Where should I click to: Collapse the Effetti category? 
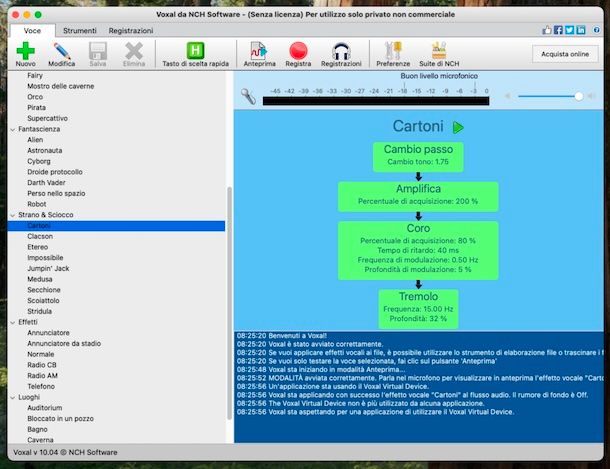tap(13, 322)
